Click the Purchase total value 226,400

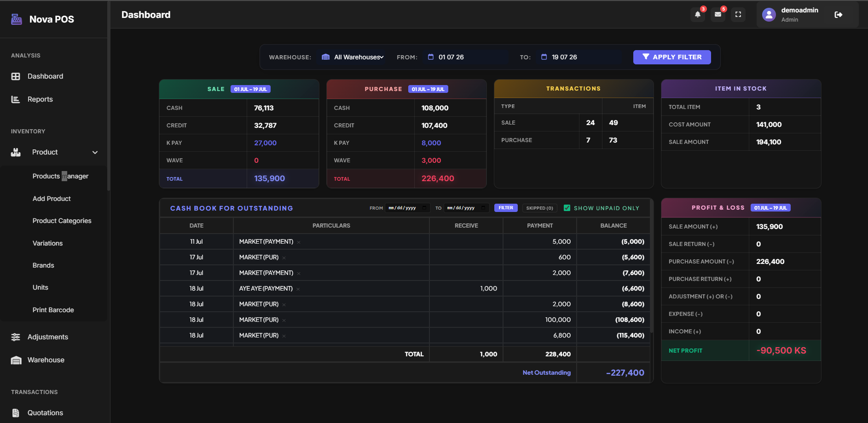pyautogui.click(x=438, y=178)
